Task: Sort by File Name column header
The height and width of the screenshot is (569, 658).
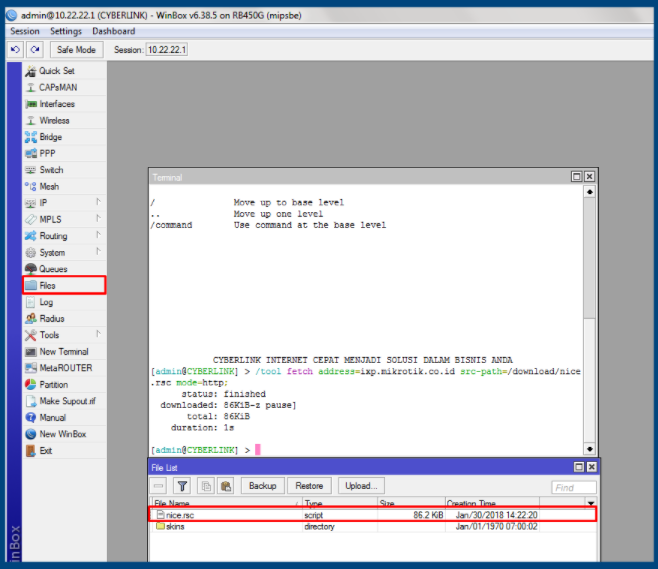Action: click(x=226, y=503)
